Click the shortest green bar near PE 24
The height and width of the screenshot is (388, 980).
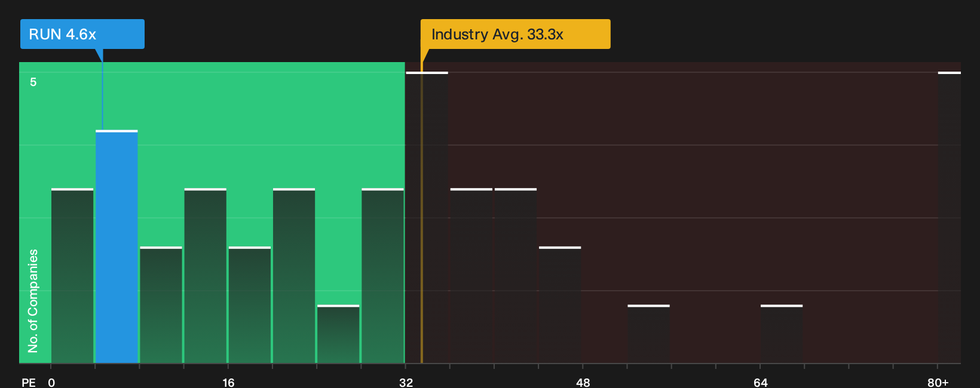(338, 334)
